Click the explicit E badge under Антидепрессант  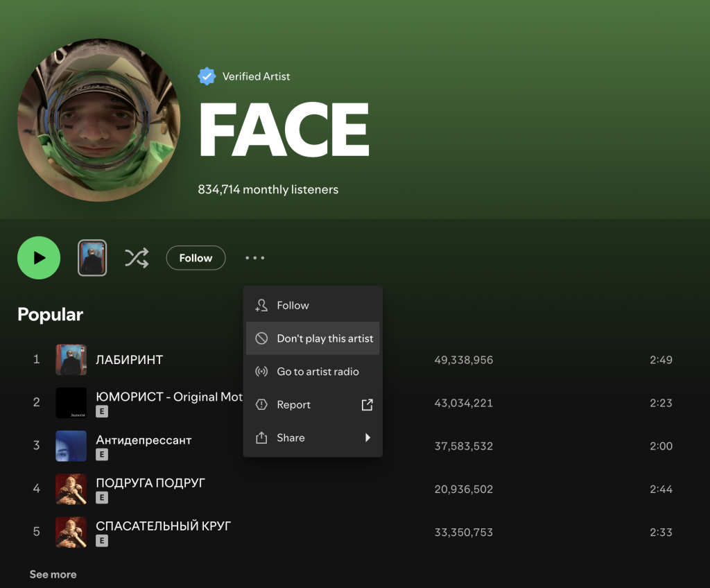(102, 454)
